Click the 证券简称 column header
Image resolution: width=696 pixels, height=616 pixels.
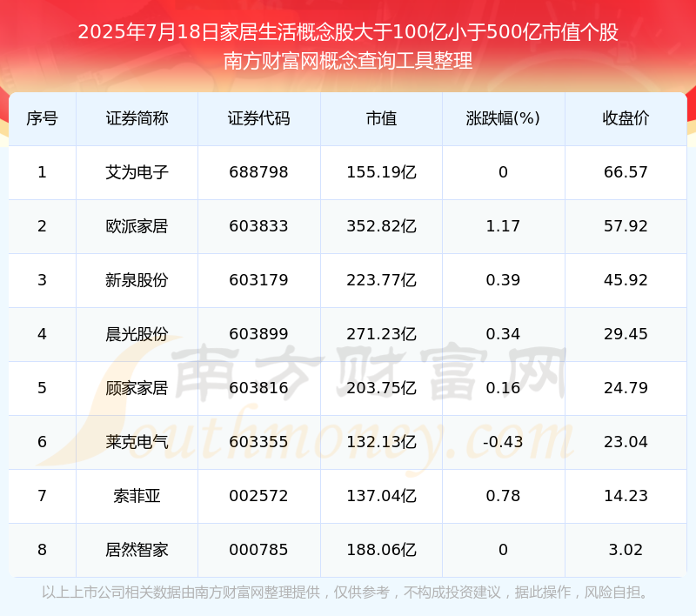(137, 118)
